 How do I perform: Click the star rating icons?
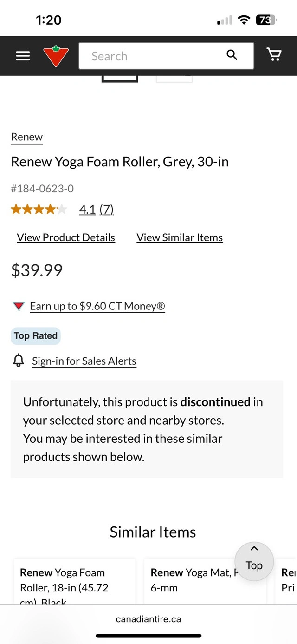point(39,210)
